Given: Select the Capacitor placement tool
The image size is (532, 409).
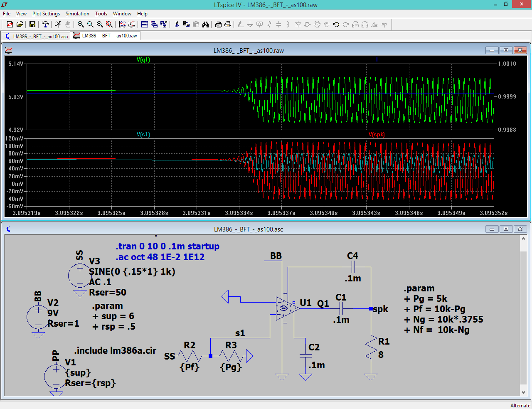Looking at the screenshot, I should coord(279,25).
